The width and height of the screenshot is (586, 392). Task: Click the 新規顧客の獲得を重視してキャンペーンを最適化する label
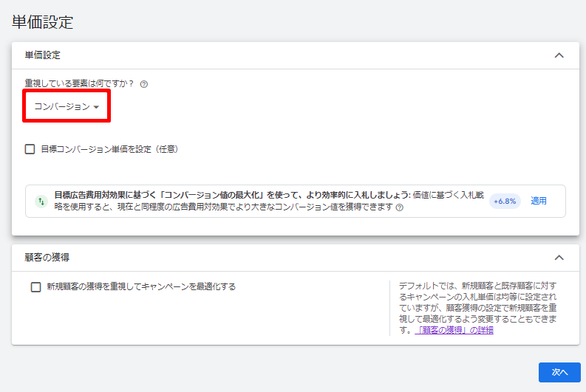pyautogui.click(x=141, y=287)
